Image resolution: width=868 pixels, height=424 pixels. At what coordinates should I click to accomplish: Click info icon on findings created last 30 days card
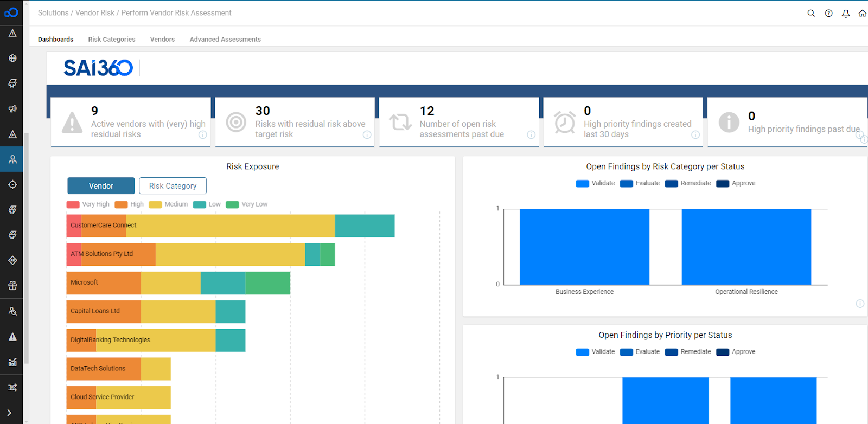point(695,135)
